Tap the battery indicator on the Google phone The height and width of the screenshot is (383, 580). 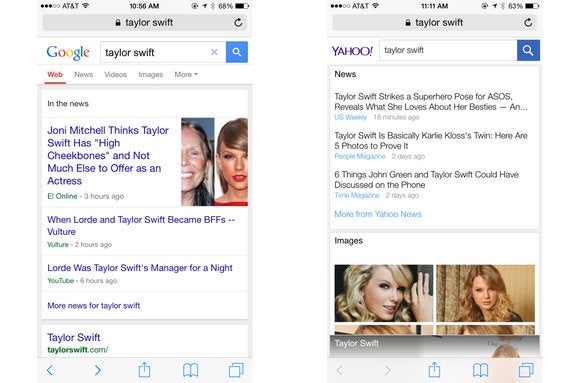point(242,6)
